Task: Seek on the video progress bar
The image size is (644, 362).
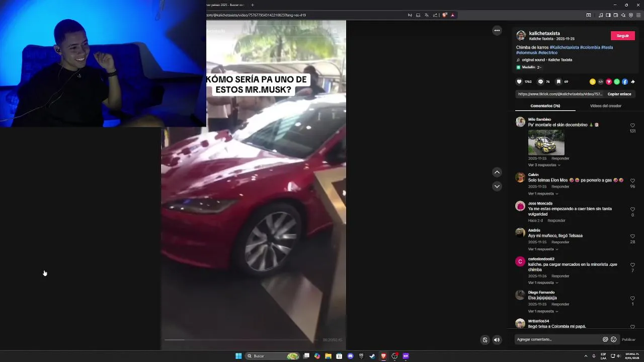Action: [x=242, y=340]
